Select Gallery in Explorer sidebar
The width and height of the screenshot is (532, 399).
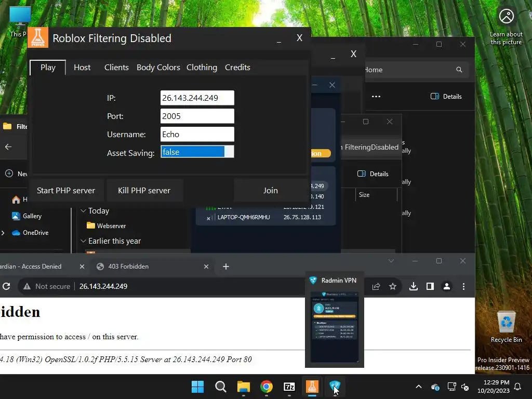tap(27, 216)
